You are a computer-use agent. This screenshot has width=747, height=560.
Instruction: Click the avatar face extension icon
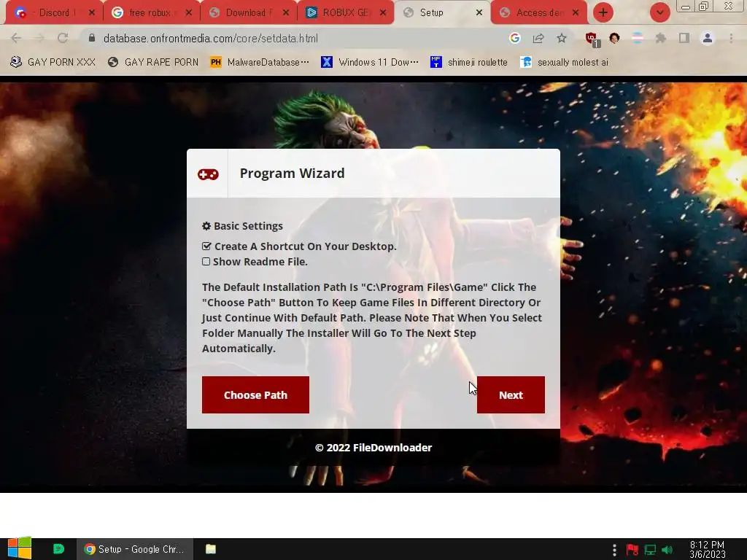click(614, 38)
